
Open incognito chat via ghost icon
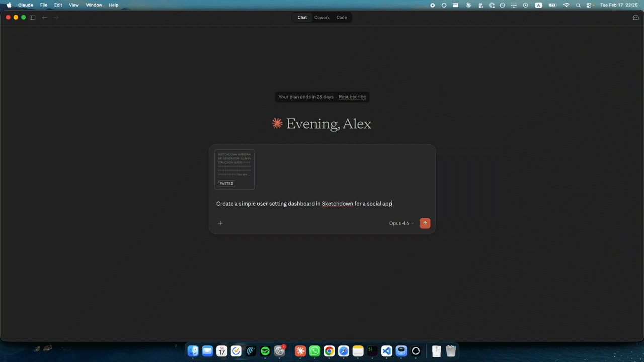(635, 17)
